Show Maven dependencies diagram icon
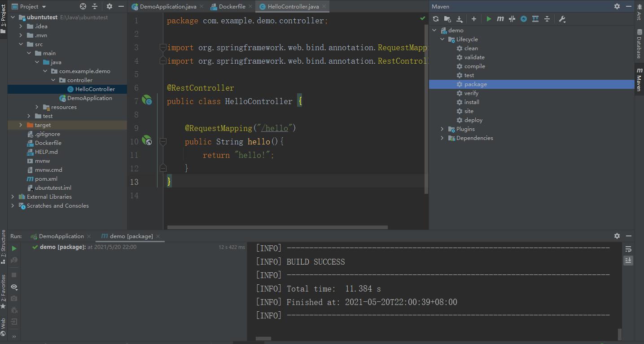 pyautogui.click(x=535, y=19)
